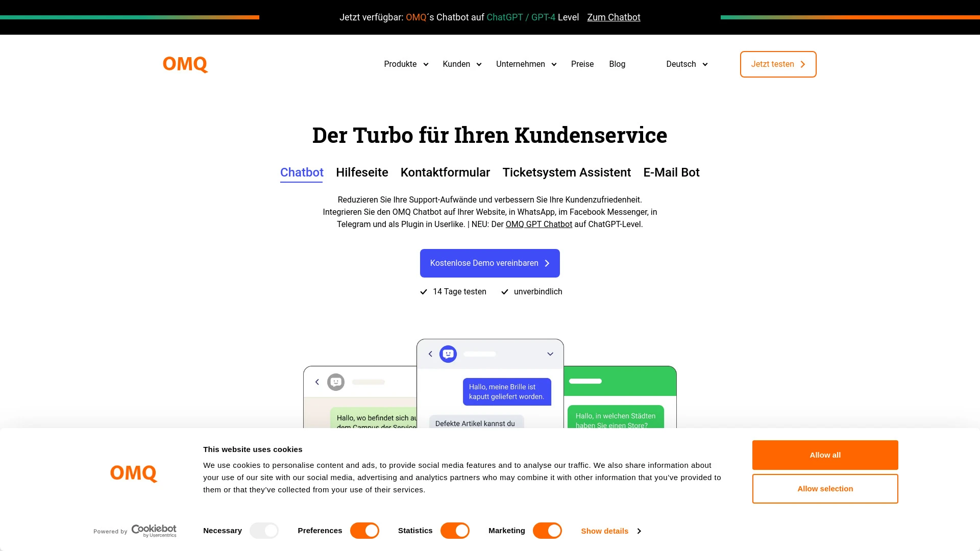Select the Chatbot product tab
This screenshot has height=551, width=980.
point(302,172)
